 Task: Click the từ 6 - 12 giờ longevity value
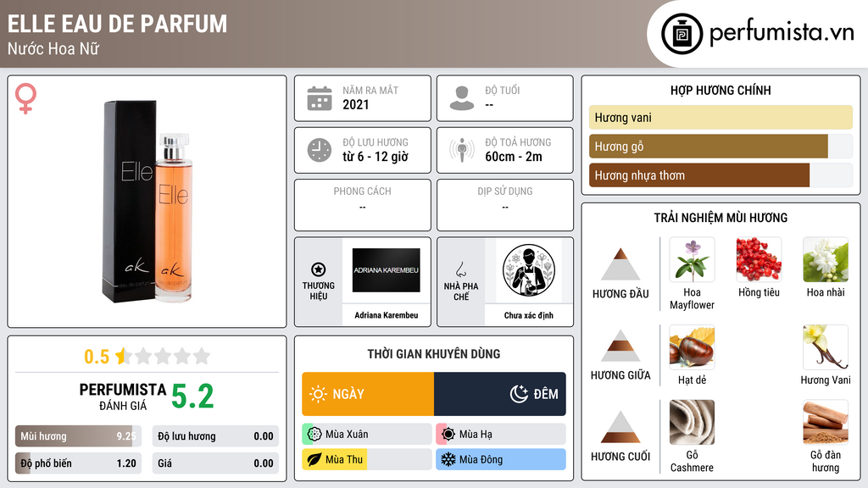[x=376, y=157]
